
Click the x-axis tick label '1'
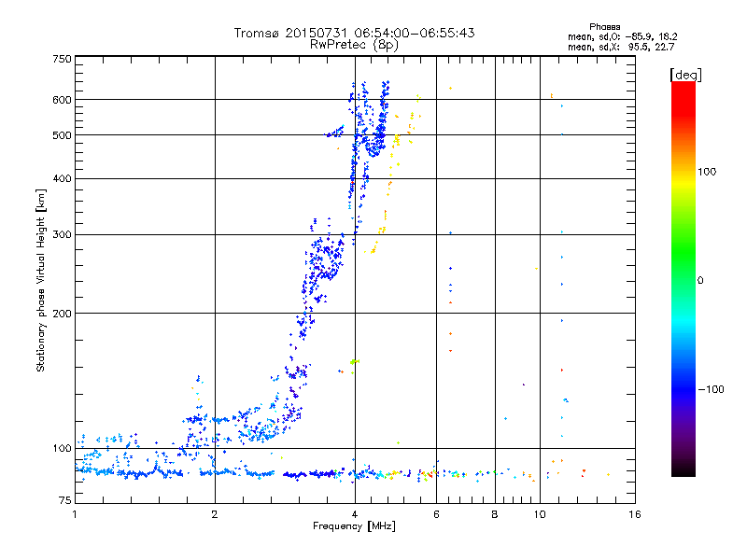click(75, 514)
